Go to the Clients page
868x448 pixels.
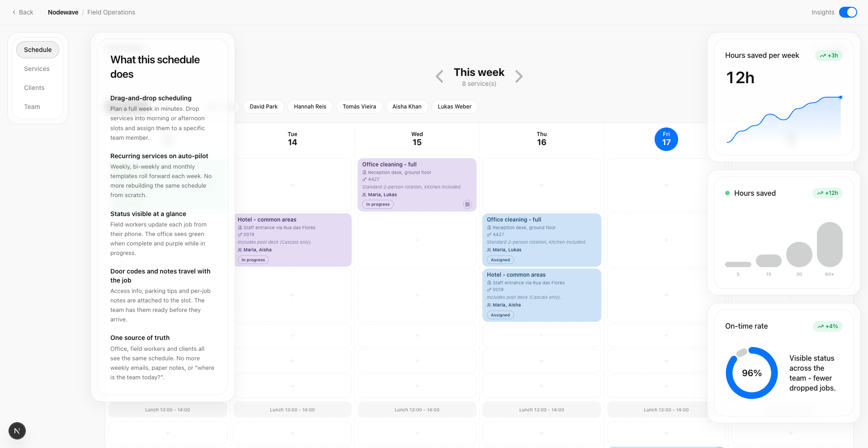[34, 88]
